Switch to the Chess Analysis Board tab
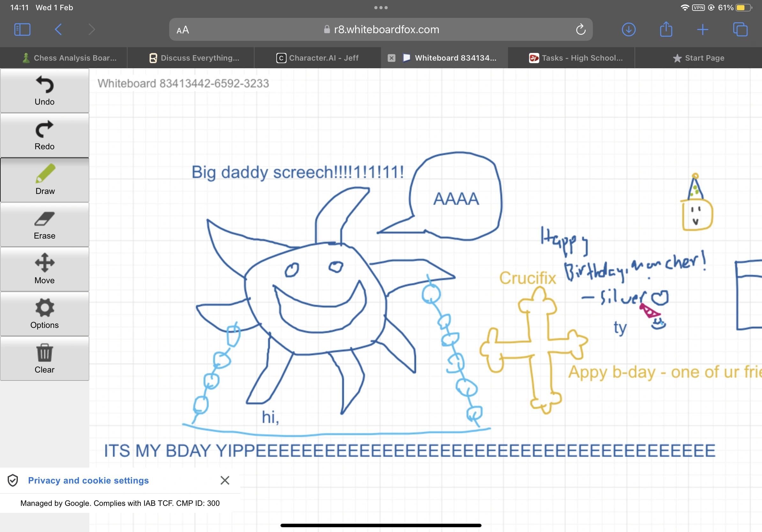 coord(70,58)
